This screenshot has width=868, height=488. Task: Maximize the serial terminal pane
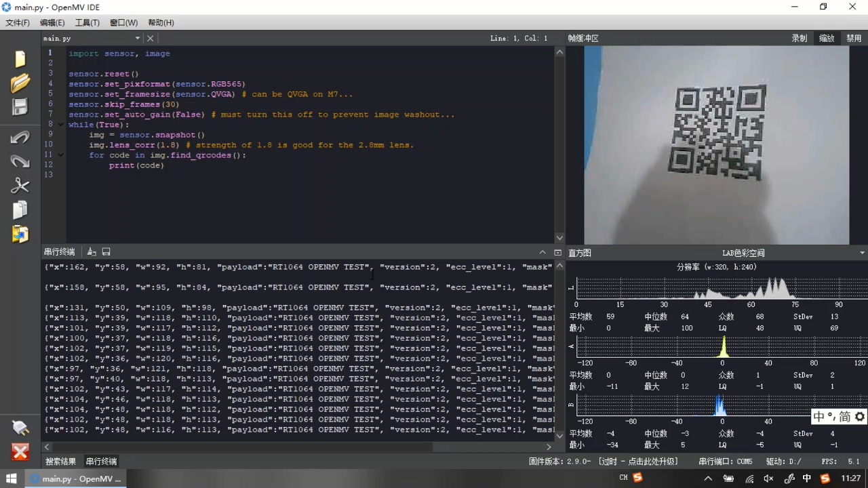pos(557,252)
